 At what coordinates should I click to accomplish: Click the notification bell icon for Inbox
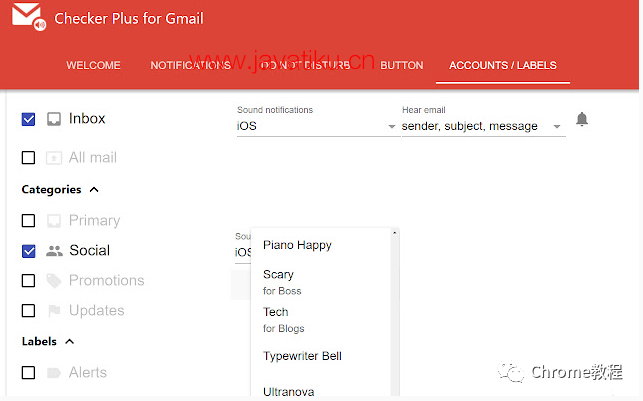tap(581, 119)
